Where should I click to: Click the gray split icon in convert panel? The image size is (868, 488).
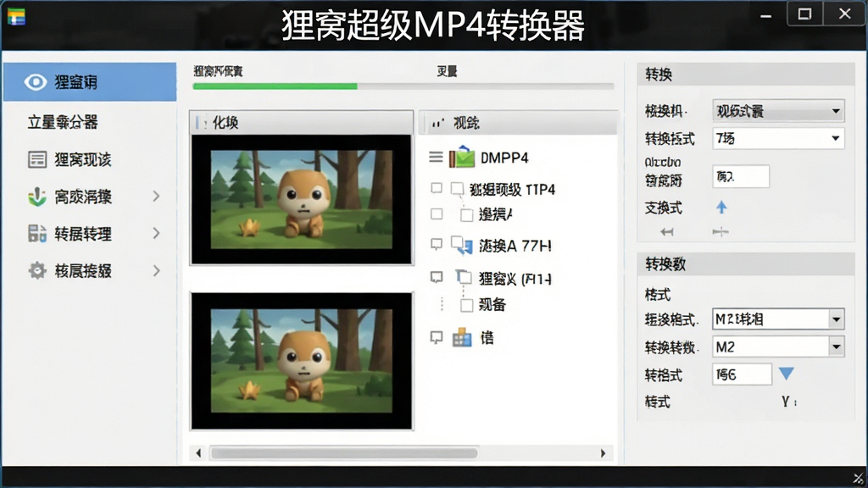pyautogui.click(x=721, y=232)
